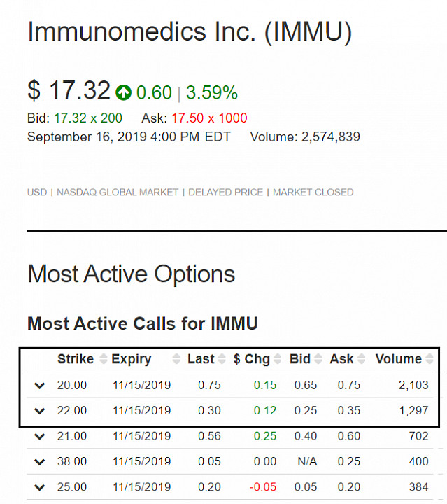Click the green up-arrow price change icon
The height and width of the screenshot is (504, 447).
[x=124, y=92]
